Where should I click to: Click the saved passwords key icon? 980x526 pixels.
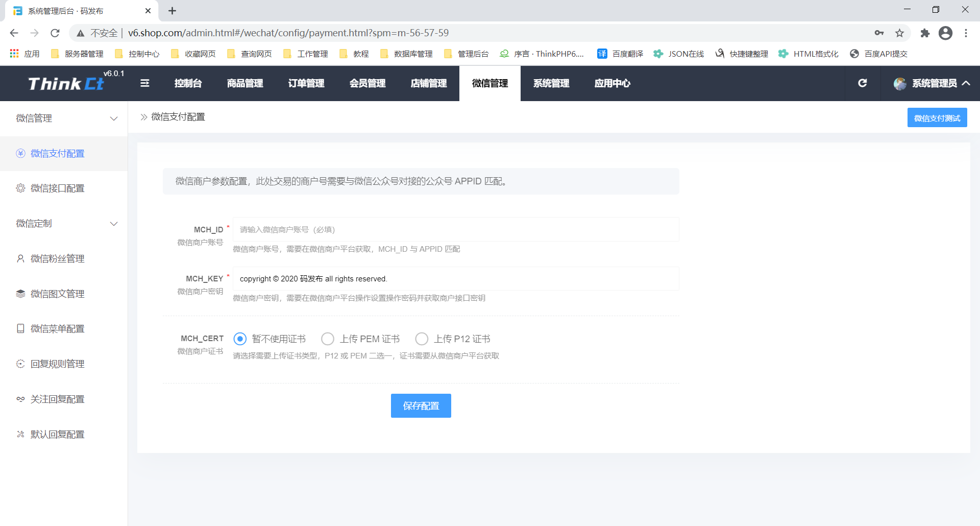point(879,33)
